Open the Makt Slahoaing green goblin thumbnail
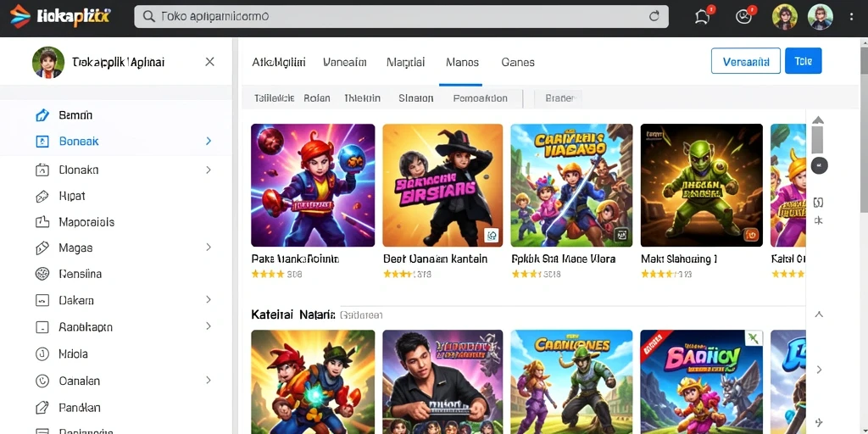The width and height of the screenshot is (868, 434). pos(701,185)
